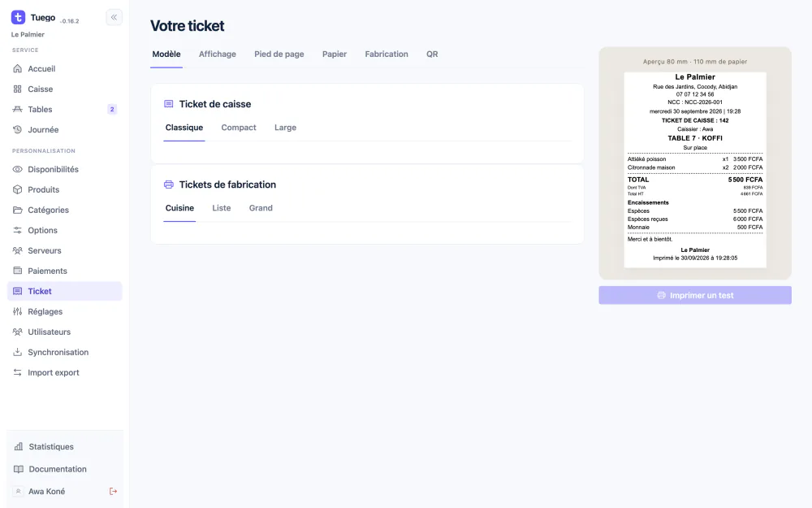The height and width of the screenshot is (508, 812).
Task: Go to the Papier tab
Action: tap(335, 54)
